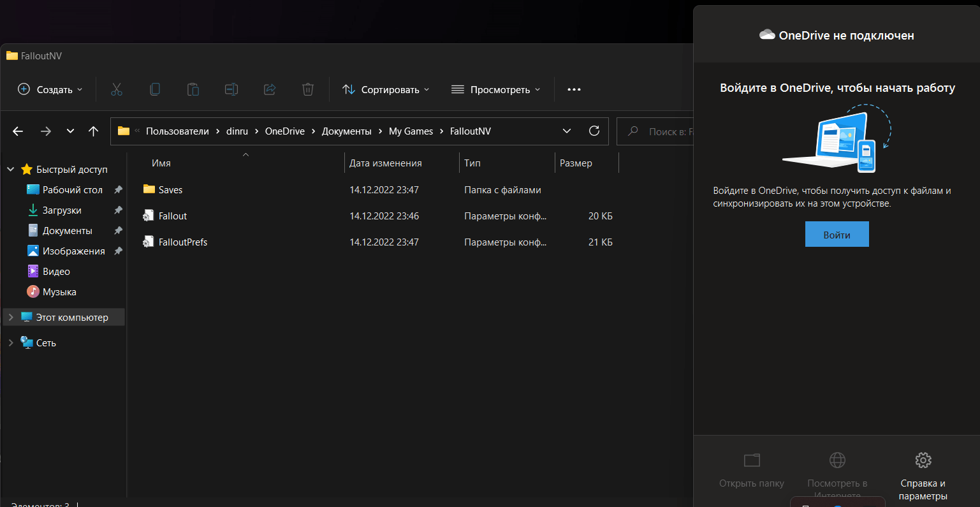The width and height of the screenshot is (980, 507).
Task: Select 'Рабочий стол' in the sidebar
Action: coord(73,190)
